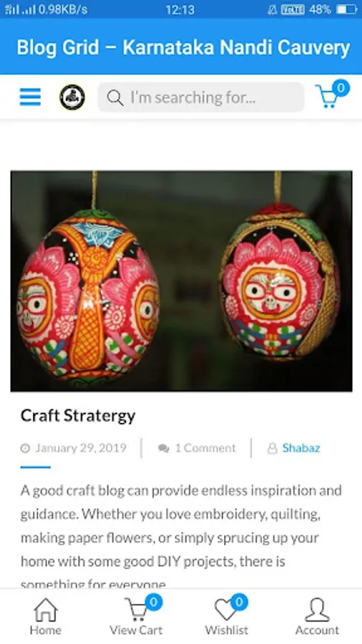
Task: Tap the Blog Grid page title bar
Action: [x=181, y=47]
